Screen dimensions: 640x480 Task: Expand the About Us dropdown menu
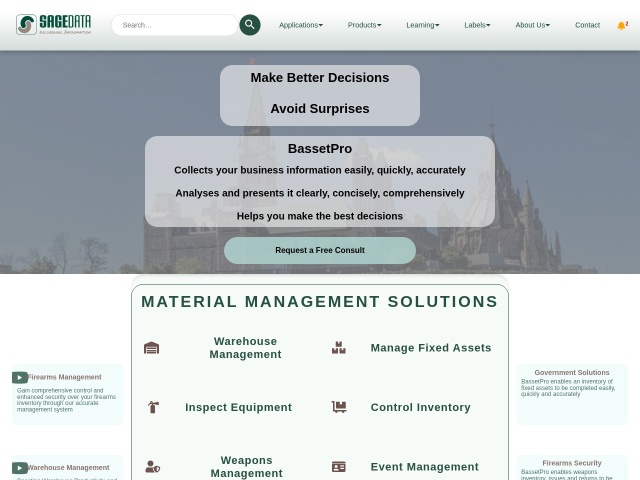[533, 25]
